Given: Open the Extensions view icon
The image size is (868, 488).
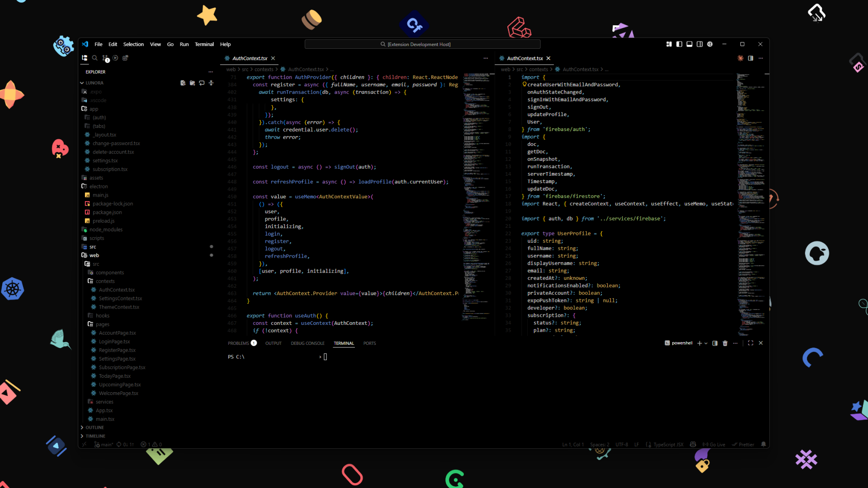Looking at the screenshot, I should click(x=126, y=58).
